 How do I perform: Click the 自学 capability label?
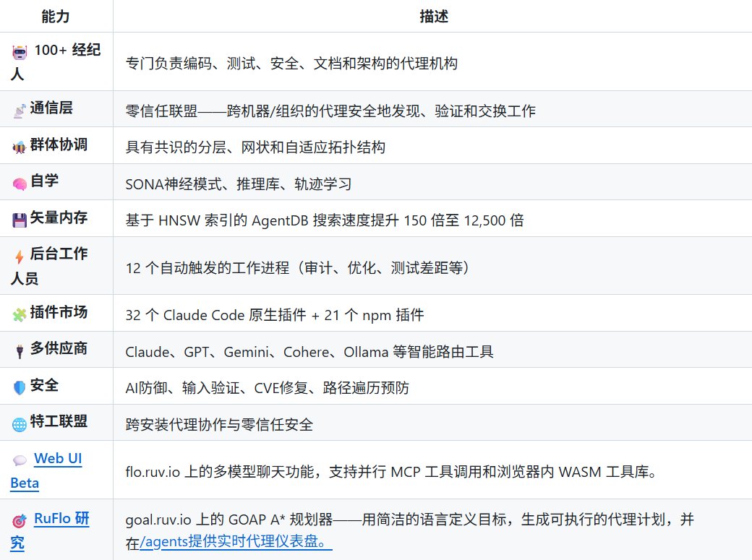(x=44, y=181)
